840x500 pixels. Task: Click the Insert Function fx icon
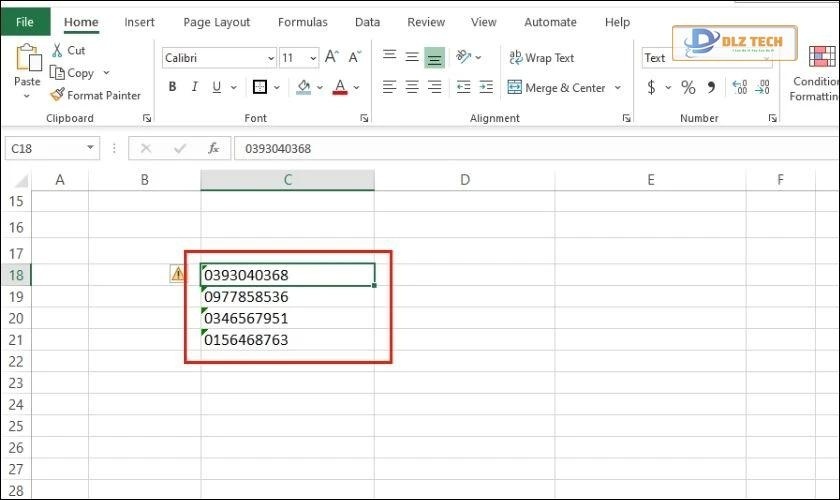click(x=213, y=148)
